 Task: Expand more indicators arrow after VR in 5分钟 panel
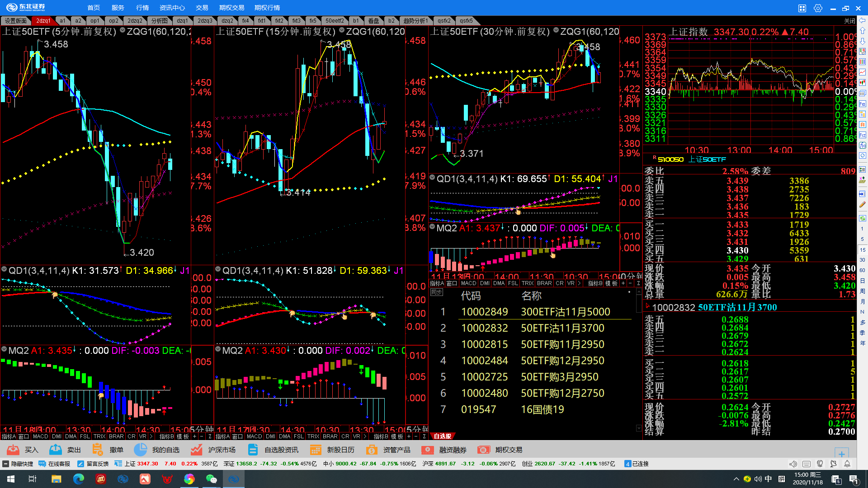(x=151, y=436)
